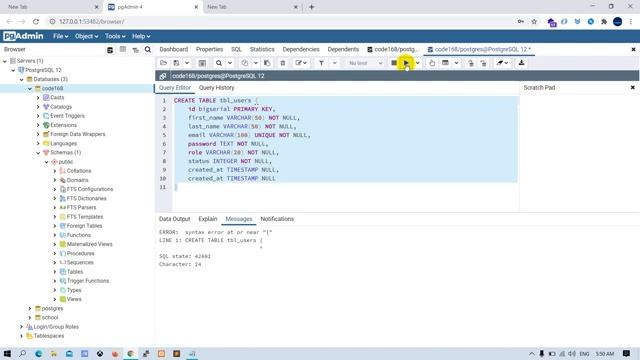Click Filtered Rows icon in Browser panel
Screen dimensions: 640x360
[x=136, y=50]
